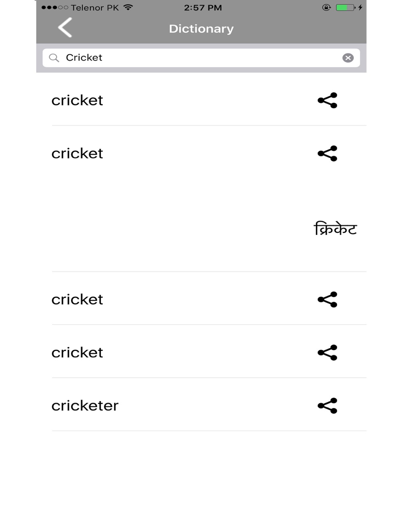Viewport: 399px width, 532px height.
Task: Share the first cricket entry
Action: [x=328, y=100]
